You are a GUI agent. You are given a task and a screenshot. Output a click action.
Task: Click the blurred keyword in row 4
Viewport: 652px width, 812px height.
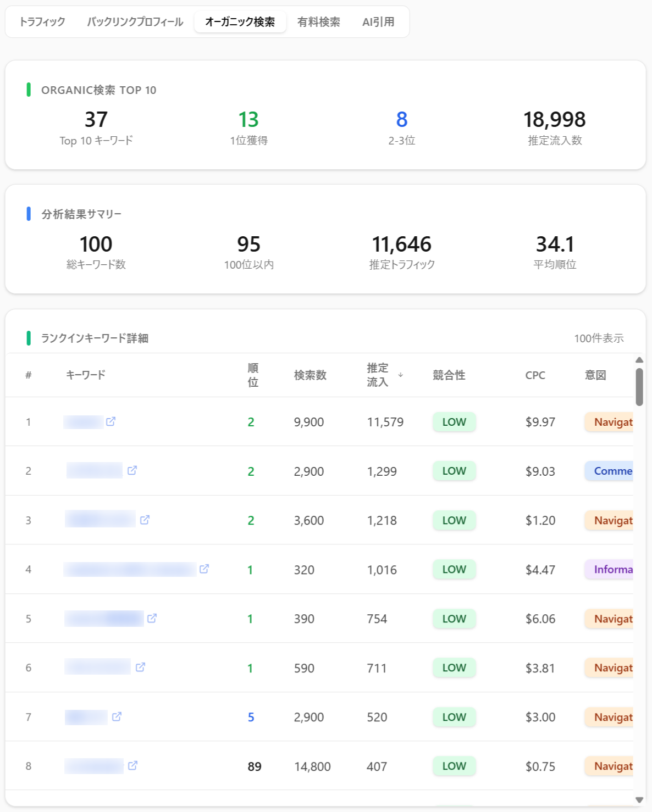click(130, 569)
